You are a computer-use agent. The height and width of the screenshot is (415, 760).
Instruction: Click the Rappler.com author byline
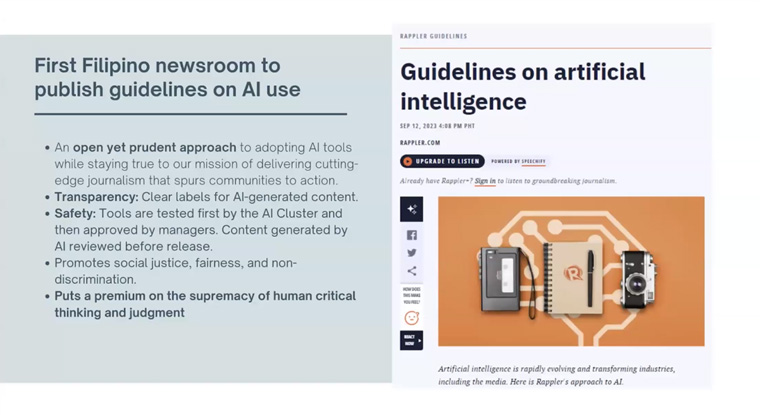pos(420,143)
